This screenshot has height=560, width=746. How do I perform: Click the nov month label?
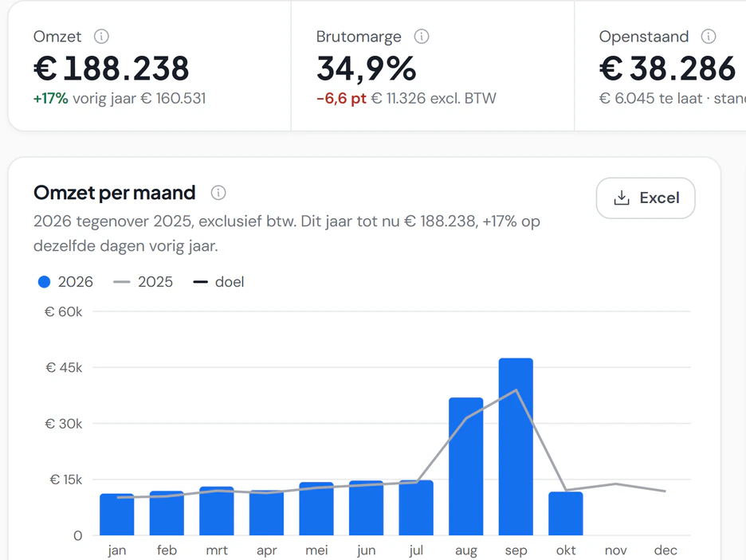pyautogui.click(x=615, y=550)
